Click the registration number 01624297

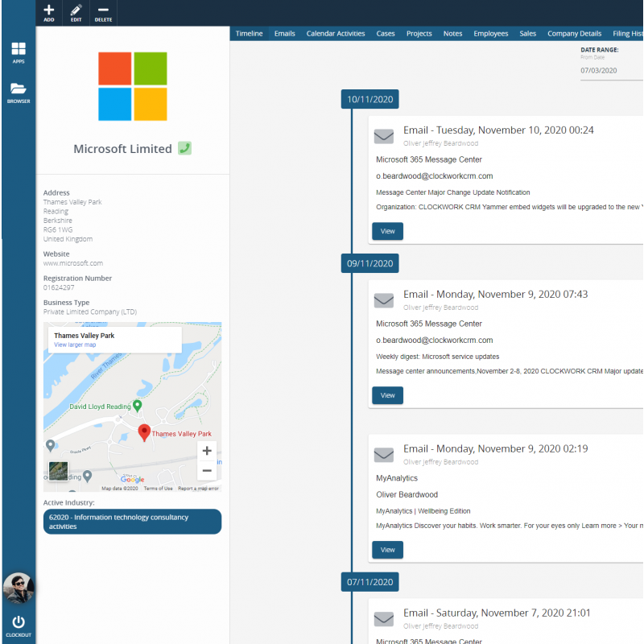59,287
